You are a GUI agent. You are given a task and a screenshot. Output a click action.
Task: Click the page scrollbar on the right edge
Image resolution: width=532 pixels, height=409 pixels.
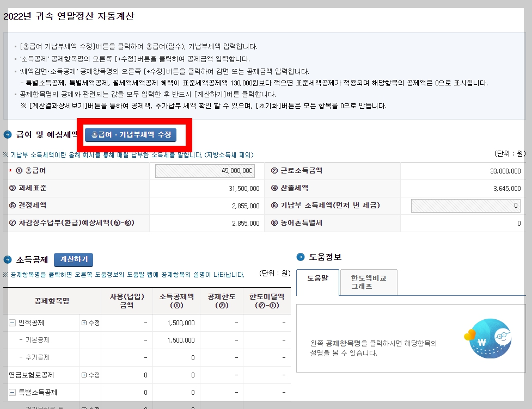click(529, 205)
